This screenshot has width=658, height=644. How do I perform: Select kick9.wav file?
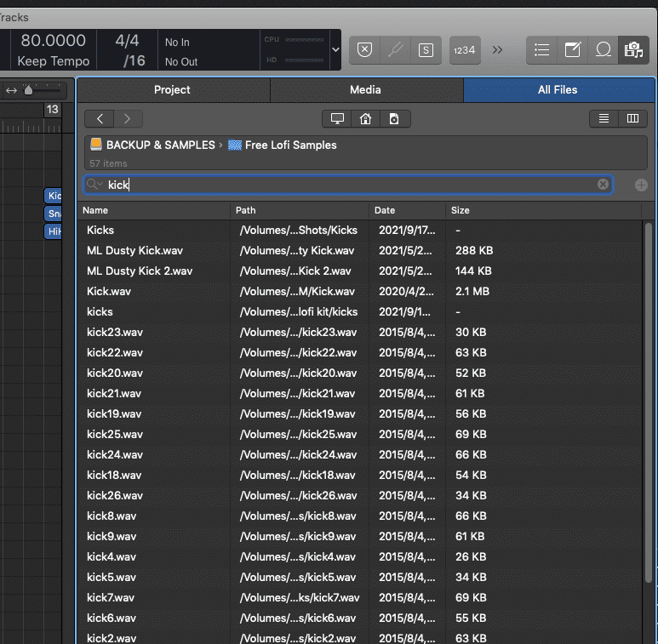(x=360, y=536)
